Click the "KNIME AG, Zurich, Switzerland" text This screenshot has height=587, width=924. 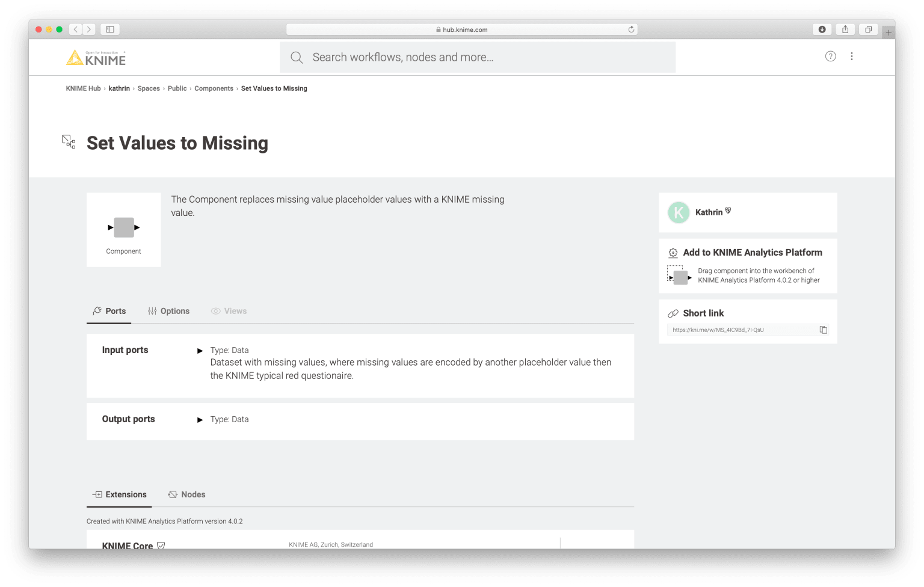click(x=331, y=544)
